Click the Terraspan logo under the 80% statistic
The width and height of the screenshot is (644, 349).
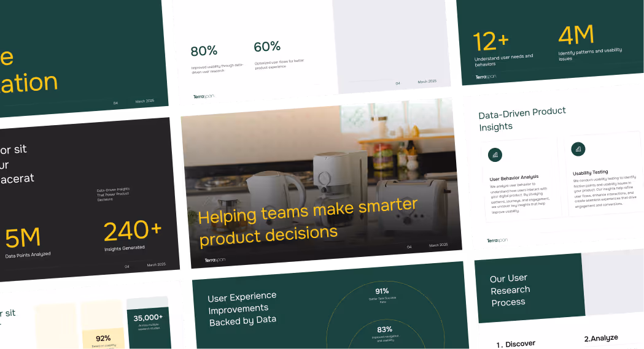point(204,96)
